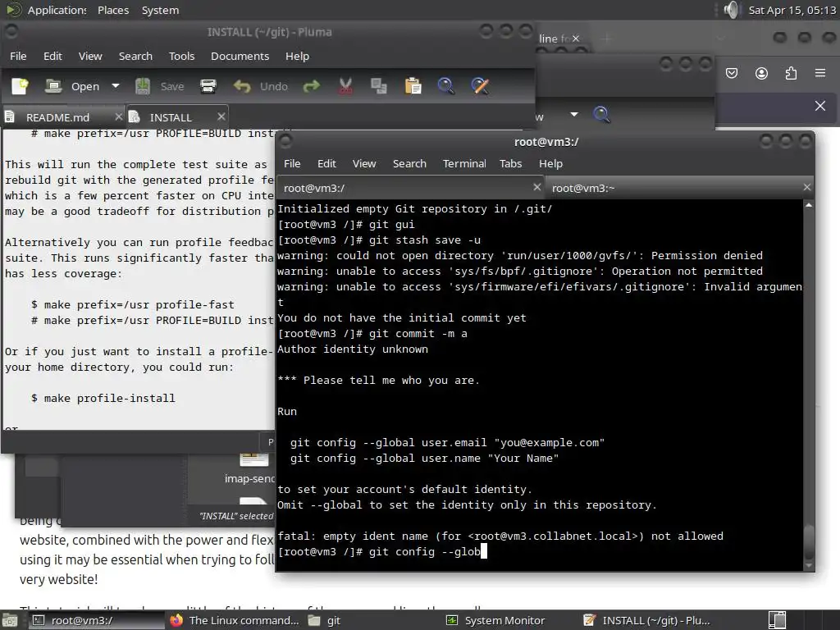Paste from clipboard in Pluma

(x=413, y=86)
